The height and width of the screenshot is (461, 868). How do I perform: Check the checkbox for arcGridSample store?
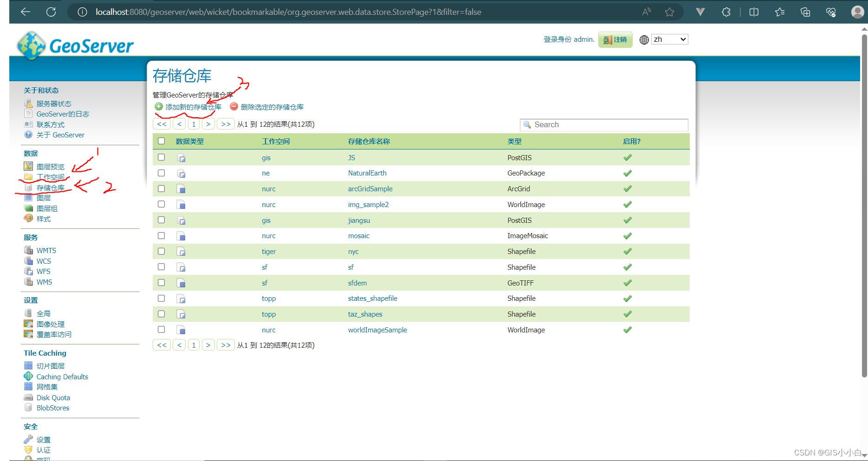pyautogui.click(x=161, y=188)
